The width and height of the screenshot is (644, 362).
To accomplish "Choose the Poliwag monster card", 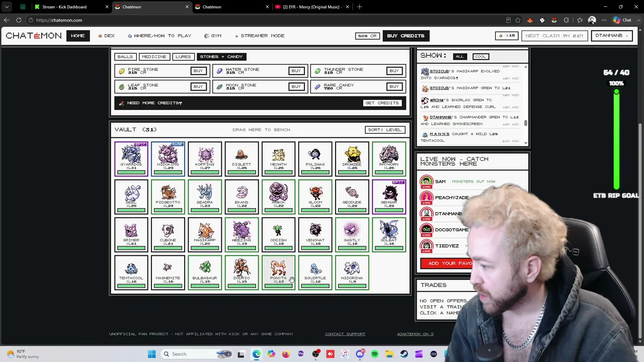I will (315, 159).
